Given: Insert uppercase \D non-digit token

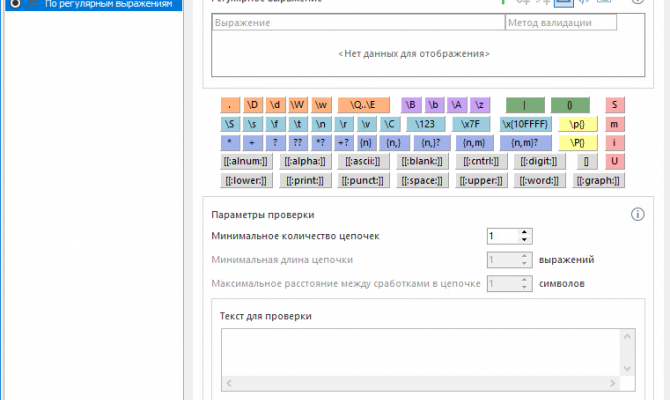Looking at the screenshot, I should (253, 105).
